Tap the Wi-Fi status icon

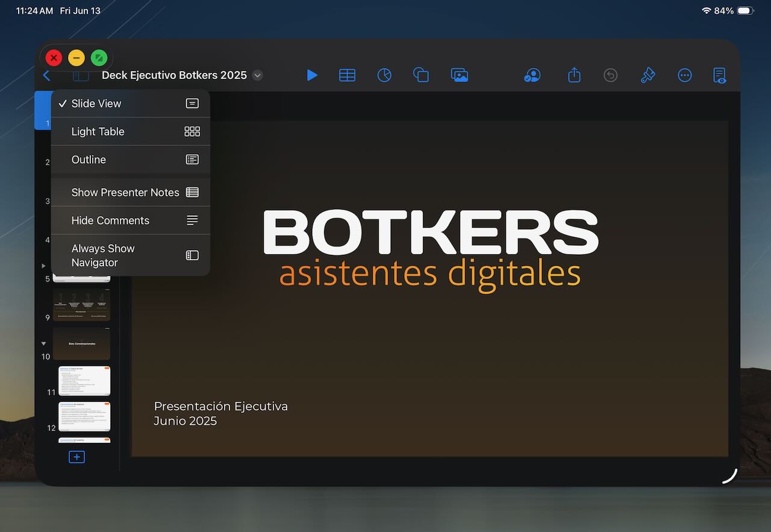(707, 11)
